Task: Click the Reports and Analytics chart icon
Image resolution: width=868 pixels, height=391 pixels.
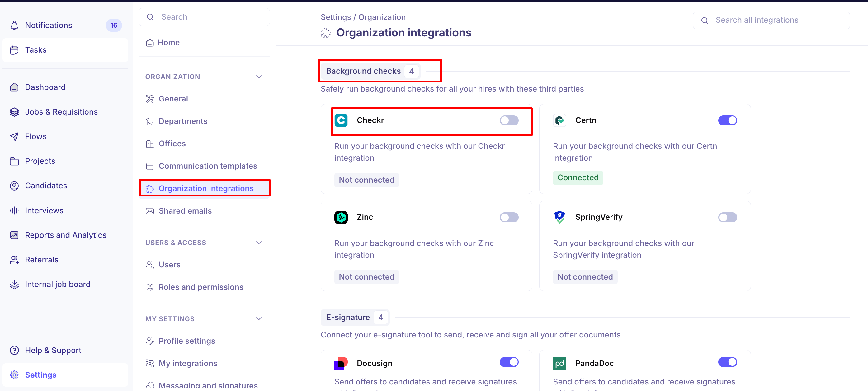Action: click(14, 235)
